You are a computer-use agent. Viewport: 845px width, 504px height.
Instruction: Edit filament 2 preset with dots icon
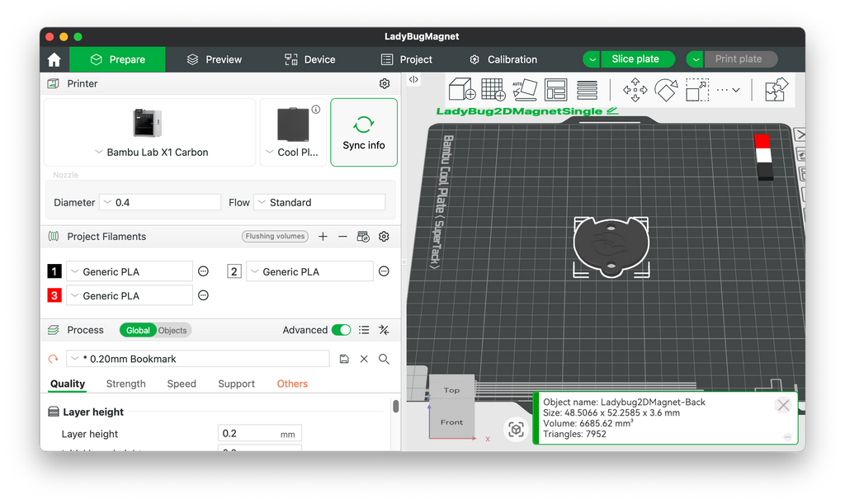tap(384, 271)
